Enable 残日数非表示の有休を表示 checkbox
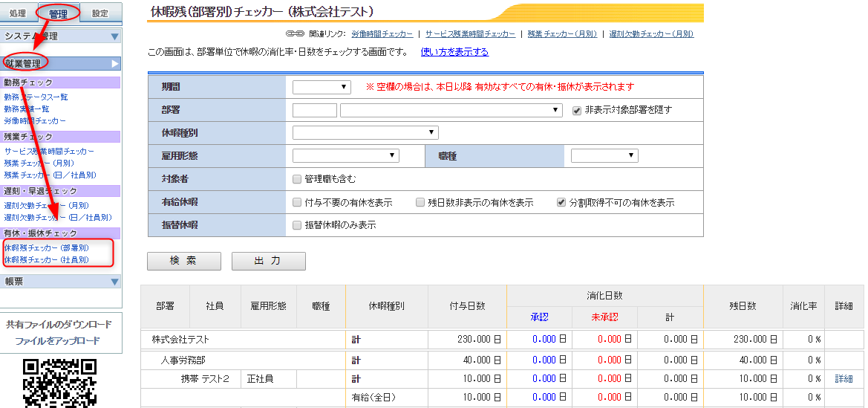868x408 pixels. point(421,202)
